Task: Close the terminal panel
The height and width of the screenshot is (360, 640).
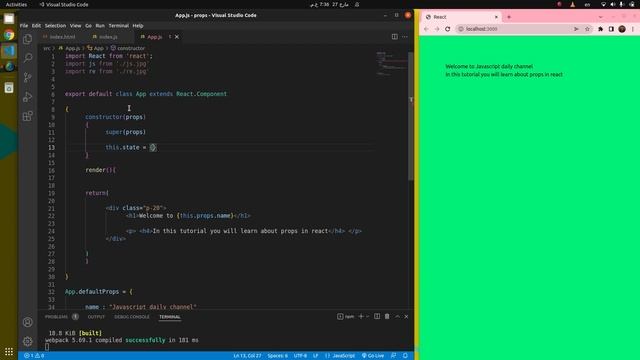Action: (406, 316)
